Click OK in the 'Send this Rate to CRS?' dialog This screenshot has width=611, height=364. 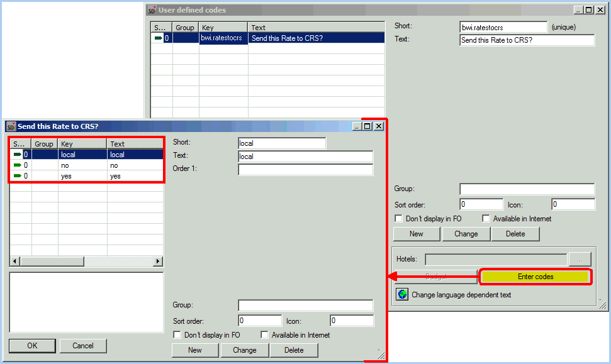(32, 346)
